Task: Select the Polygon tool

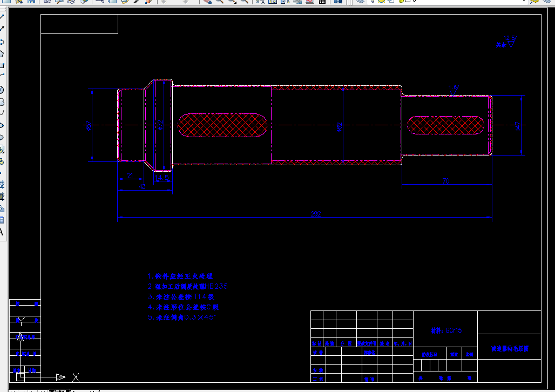Action: tap(2, 54)
